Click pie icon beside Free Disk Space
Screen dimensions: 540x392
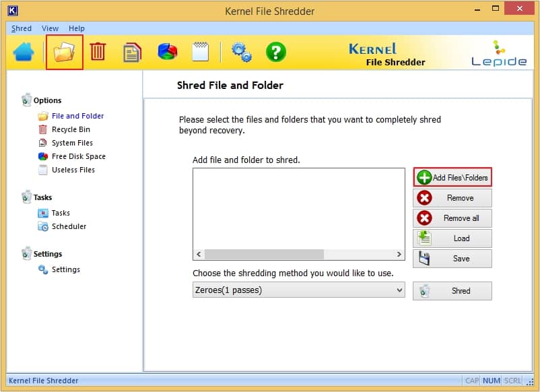43,156
